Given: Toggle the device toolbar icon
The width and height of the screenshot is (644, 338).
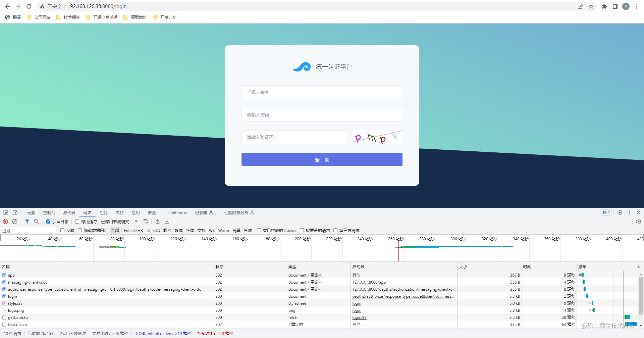Looking at the screenshot, I should 15,212.
